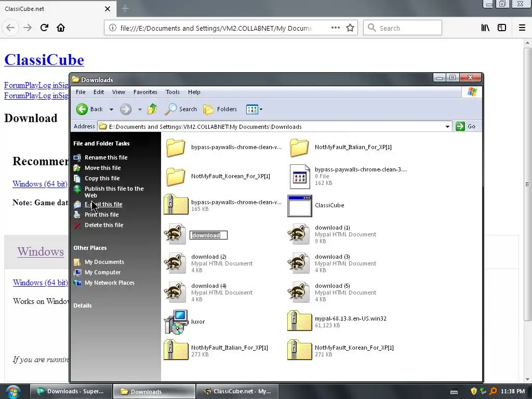Screen dimensions: 532x399
Task: Click Copy this file task
Action: click(102, 179)
